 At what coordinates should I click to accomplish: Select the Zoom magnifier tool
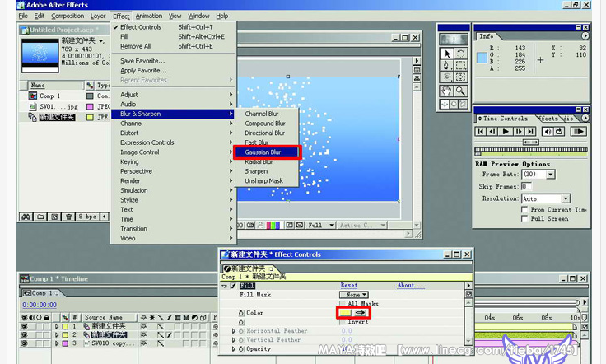coord(461,91)
